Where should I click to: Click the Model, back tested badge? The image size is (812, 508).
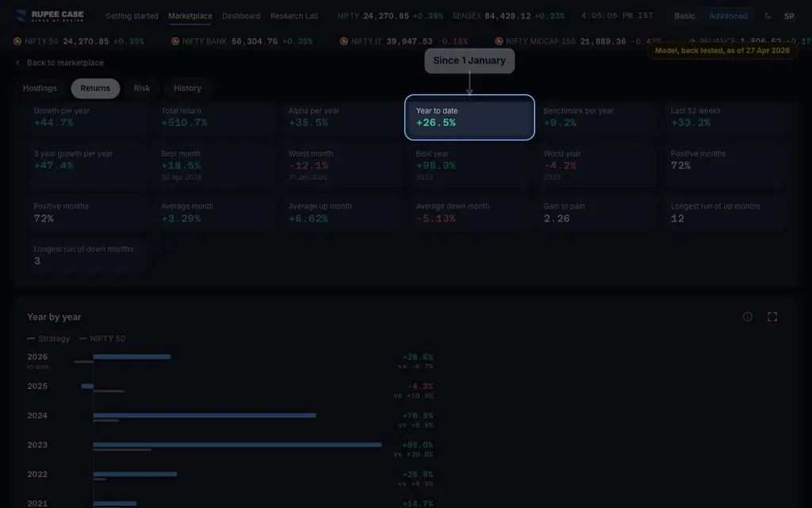pos(722,51)
